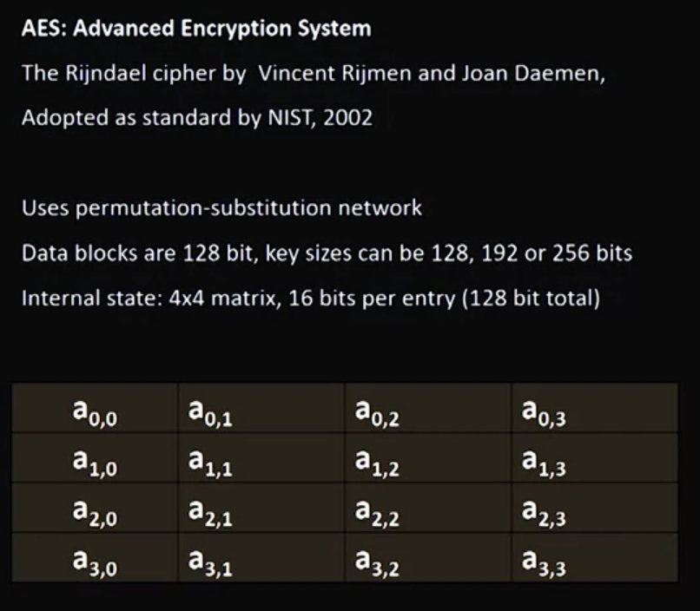Click the "Internal state: 4x4 matrix" line
Viewport: 700px width, 611px height.
311,299
